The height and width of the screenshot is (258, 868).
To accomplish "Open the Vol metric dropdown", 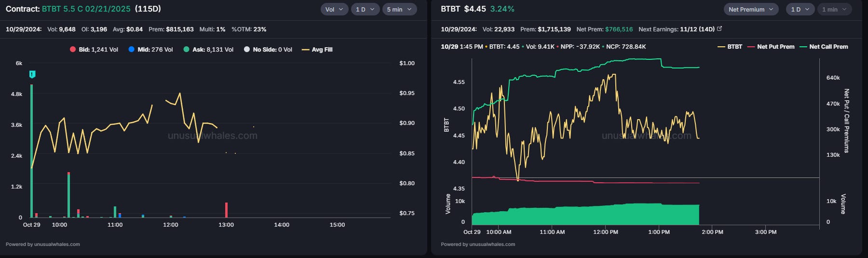I will coord(334,9).
